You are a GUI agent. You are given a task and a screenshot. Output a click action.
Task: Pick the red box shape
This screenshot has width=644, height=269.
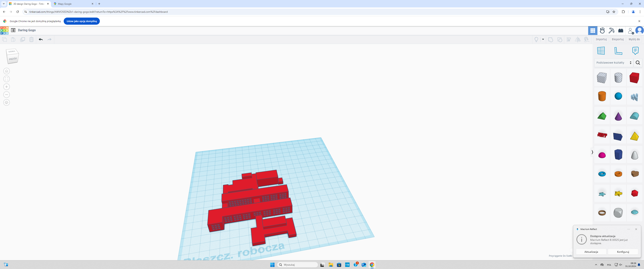(634, 78)
